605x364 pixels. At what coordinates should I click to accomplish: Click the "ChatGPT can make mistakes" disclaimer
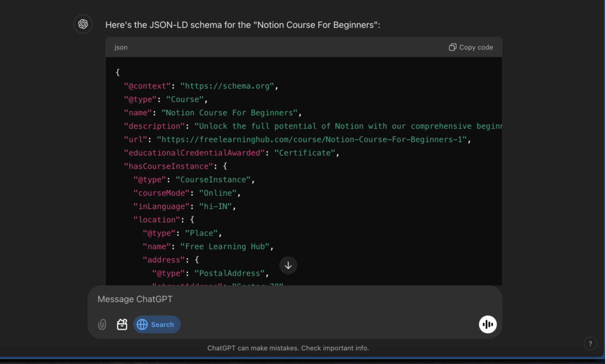click(x=288, y=348)
